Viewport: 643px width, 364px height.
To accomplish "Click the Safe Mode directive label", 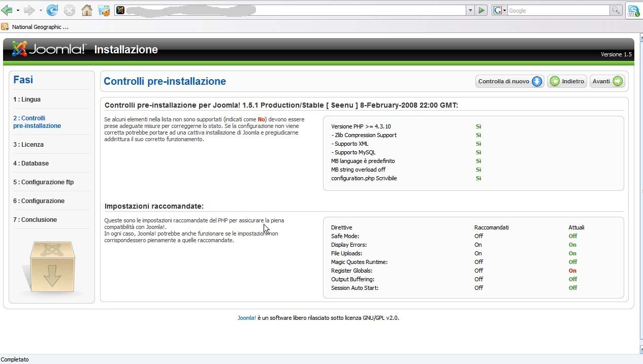I will (345, 236).
